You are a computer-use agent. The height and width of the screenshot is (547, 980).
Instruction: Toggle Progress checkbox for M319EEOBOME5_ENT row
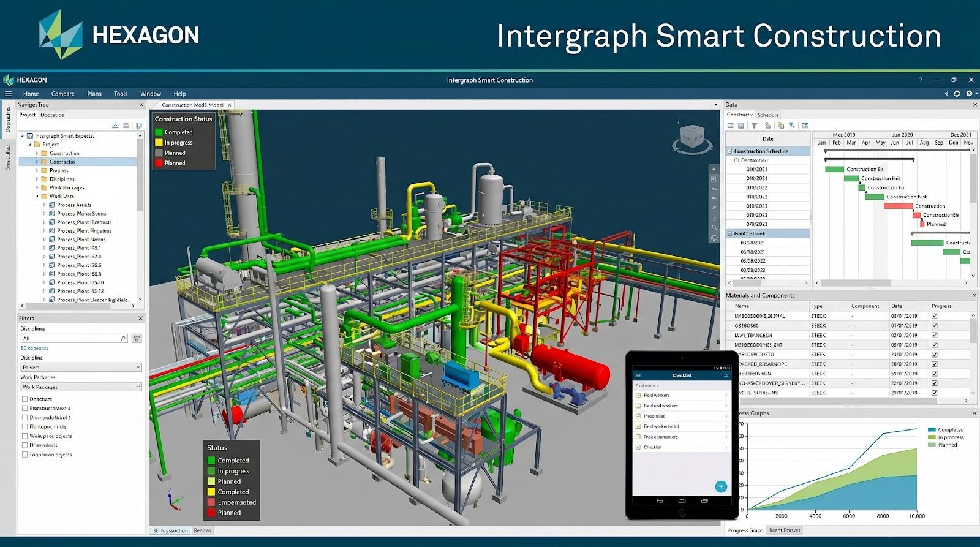click(934, 345)
